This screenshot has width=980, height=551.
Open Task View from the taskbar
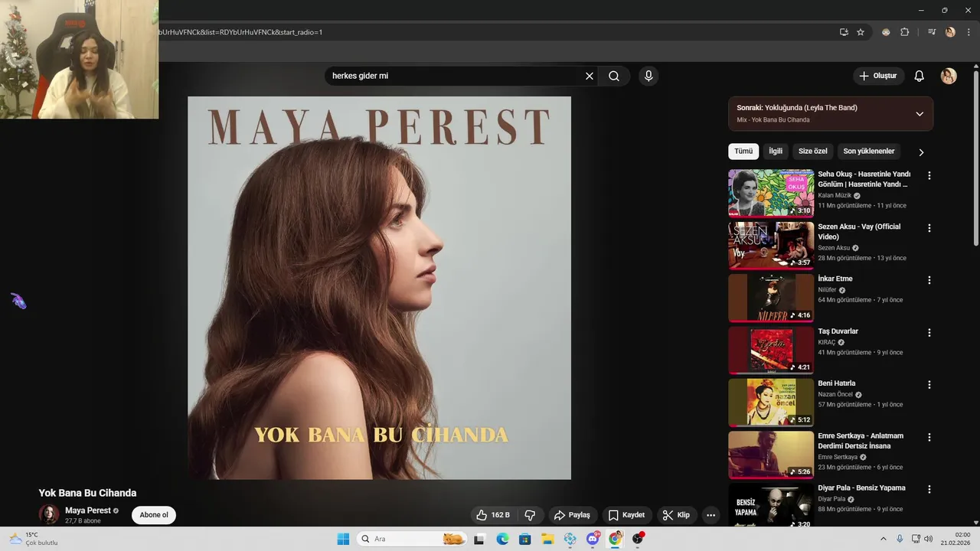[479, 539]
